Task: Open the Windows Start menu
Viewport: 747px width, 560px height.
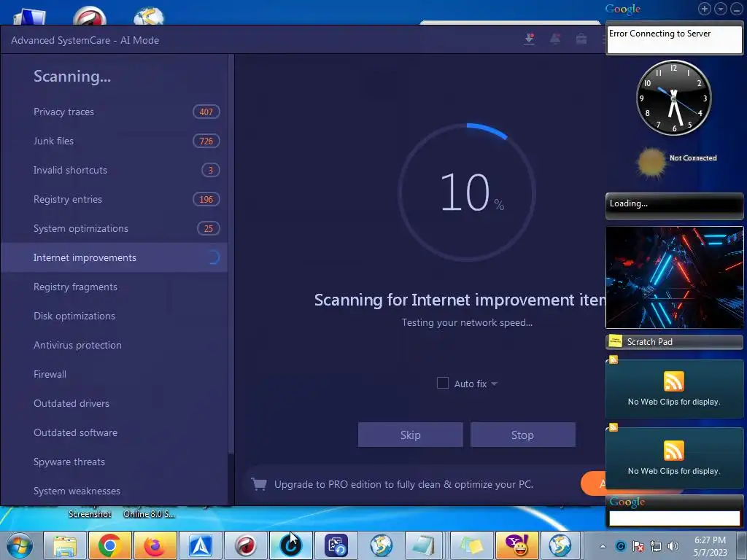Action: pos(20,545)
